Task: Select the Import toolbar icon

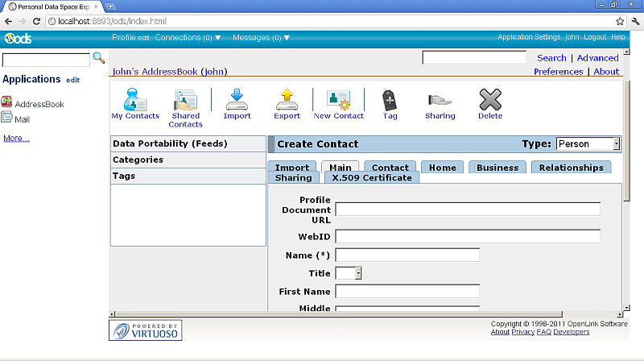Action: click(x=237, y=100)
